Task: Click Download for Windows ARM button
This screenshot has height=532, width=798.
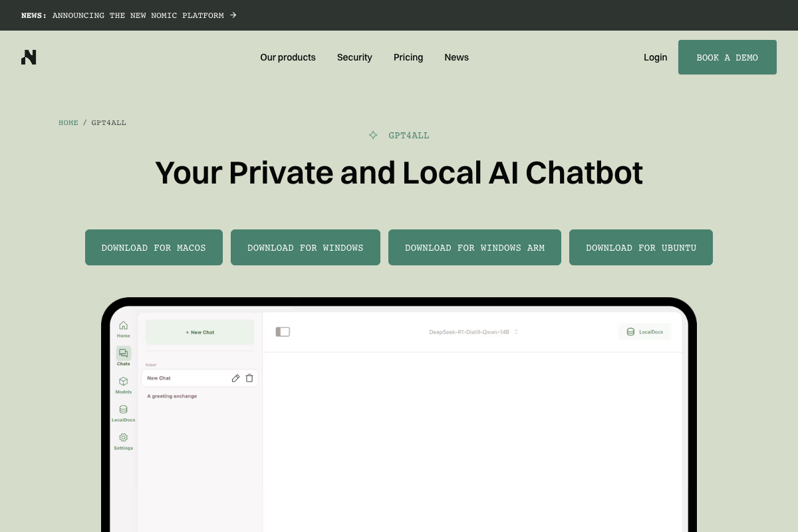Action: (474, 247)
